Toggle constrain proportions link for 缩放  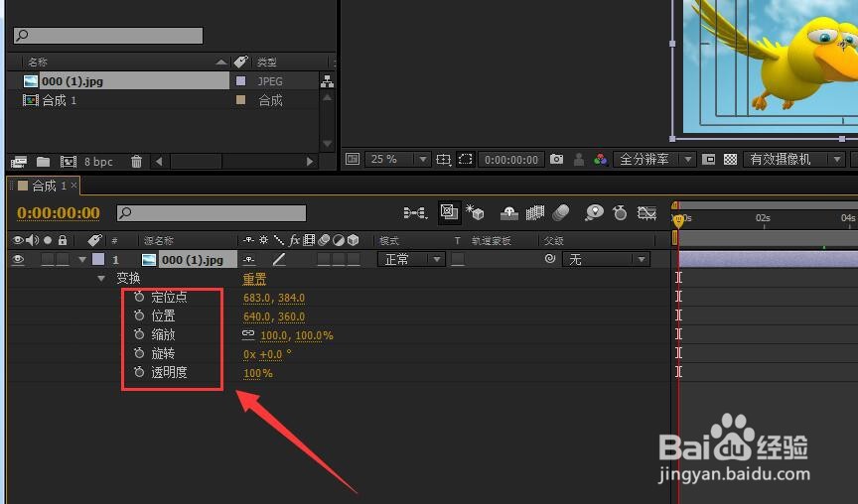pyautogui.click(x=248, y=333)
